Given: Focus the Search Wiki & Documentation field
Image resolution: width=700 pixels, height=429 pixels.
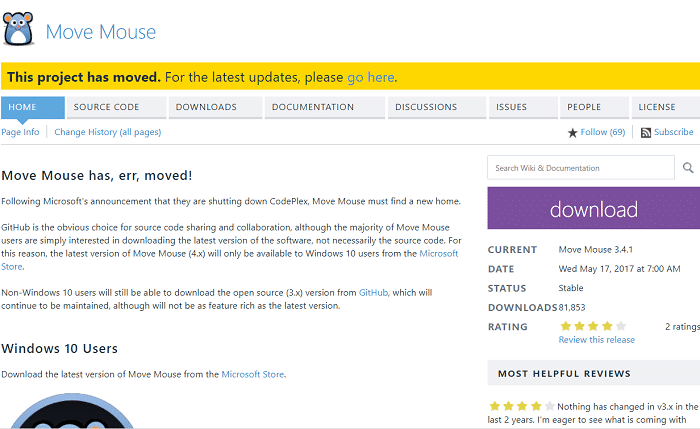Looking at the screenshot, I should click(x=581, y=168).
